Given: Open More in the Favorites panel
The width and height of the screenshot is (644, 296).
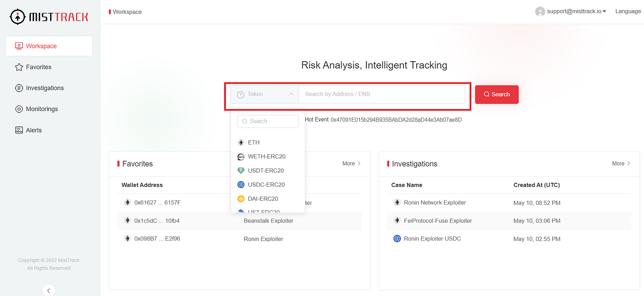Looking at the screenshot, I should click(x=351, y=163).
